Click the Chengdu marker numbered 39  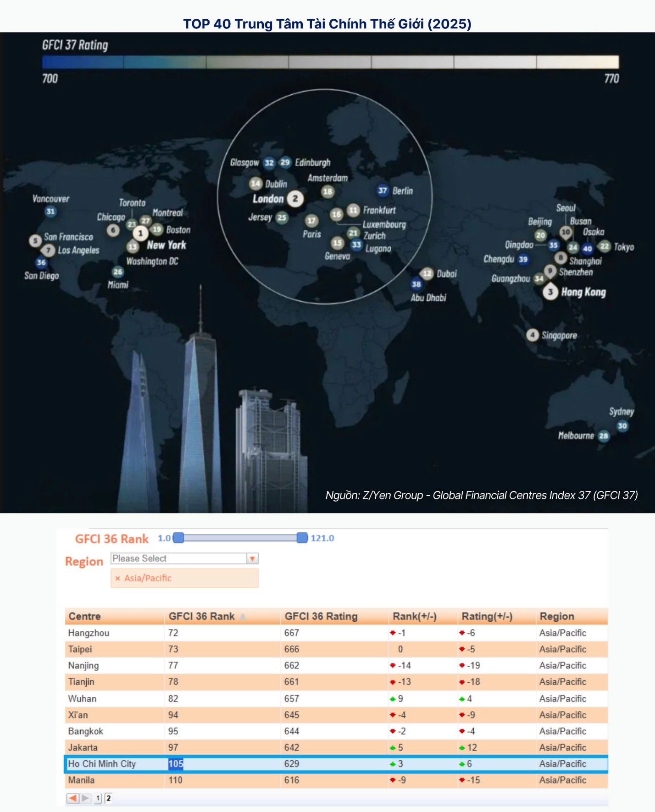click(523, 259)
